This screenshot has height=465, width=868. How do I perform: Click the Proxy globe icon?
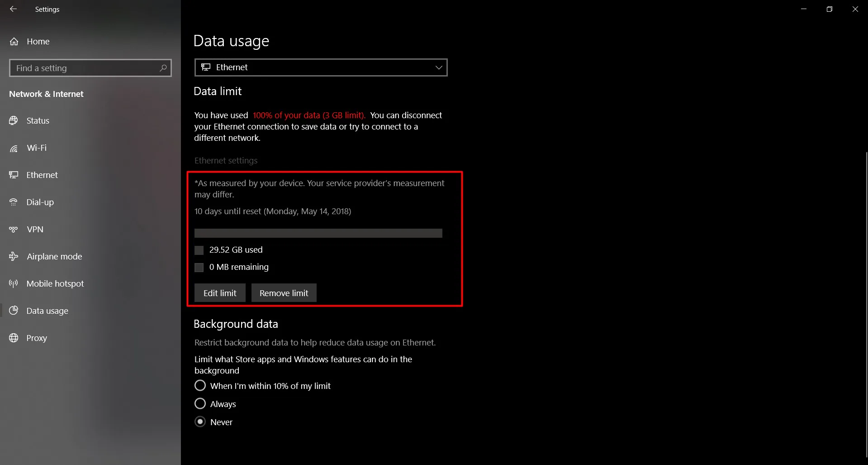[14, 338]
